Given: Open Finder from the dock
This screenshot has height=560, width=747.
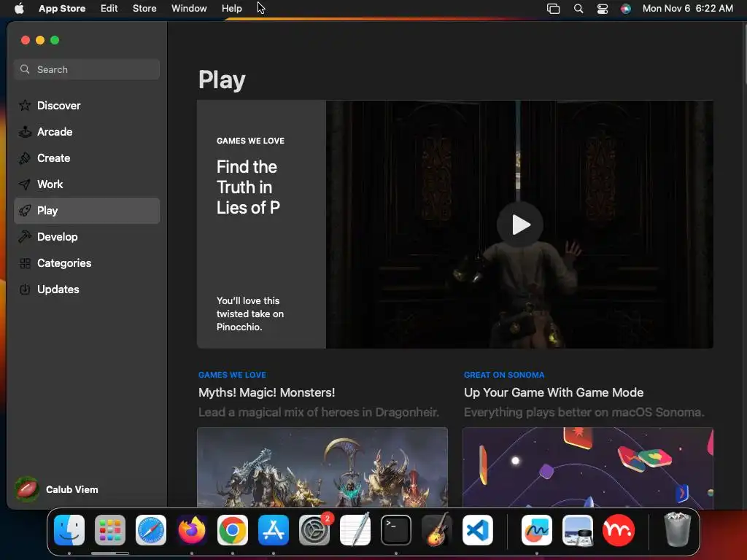Looking at the screenshot, I should coord(69,530).
